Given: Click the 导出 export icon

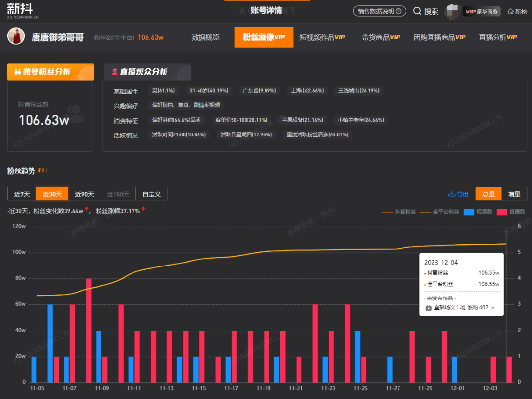Looking at the screenshot, I should click(451, 194).
